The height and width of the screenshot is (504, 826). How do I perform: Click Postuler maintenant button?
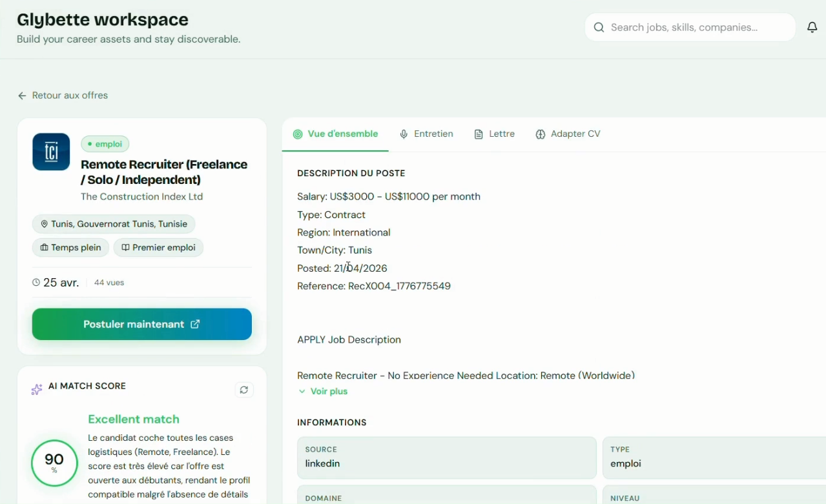[142, 324]
